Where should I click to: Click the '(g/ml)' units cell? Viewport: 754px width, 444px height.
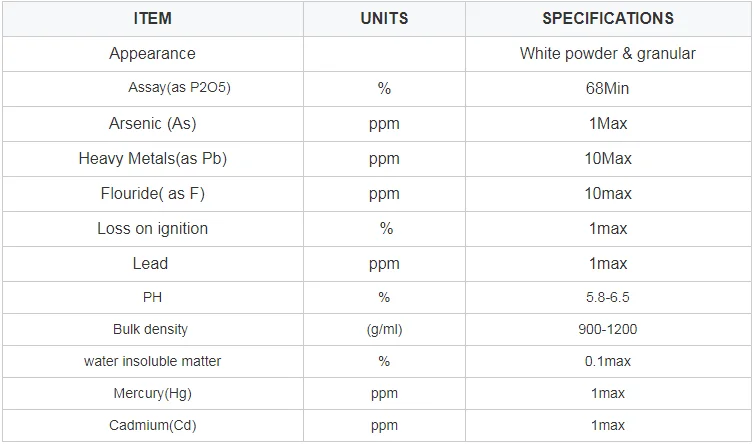[x=384, y=329]
